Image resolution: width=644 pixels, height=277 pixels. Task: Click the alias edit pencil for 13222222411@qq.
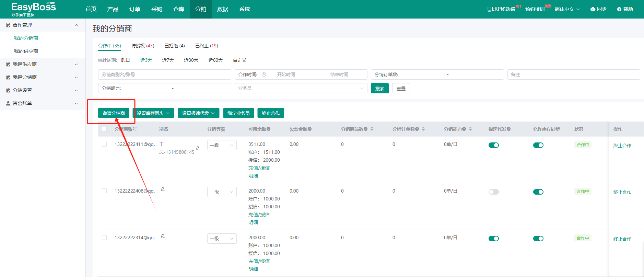[198, 148]
